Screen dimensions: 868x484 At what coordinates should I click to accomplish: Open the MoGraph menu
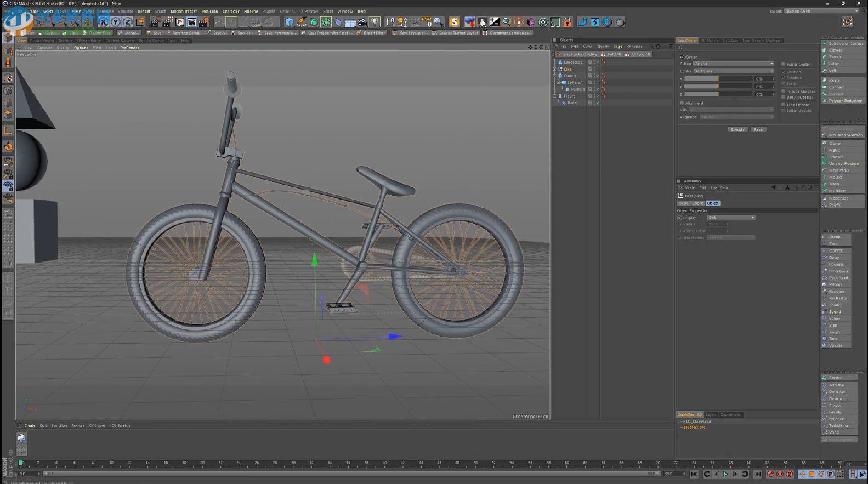point(209,11)
